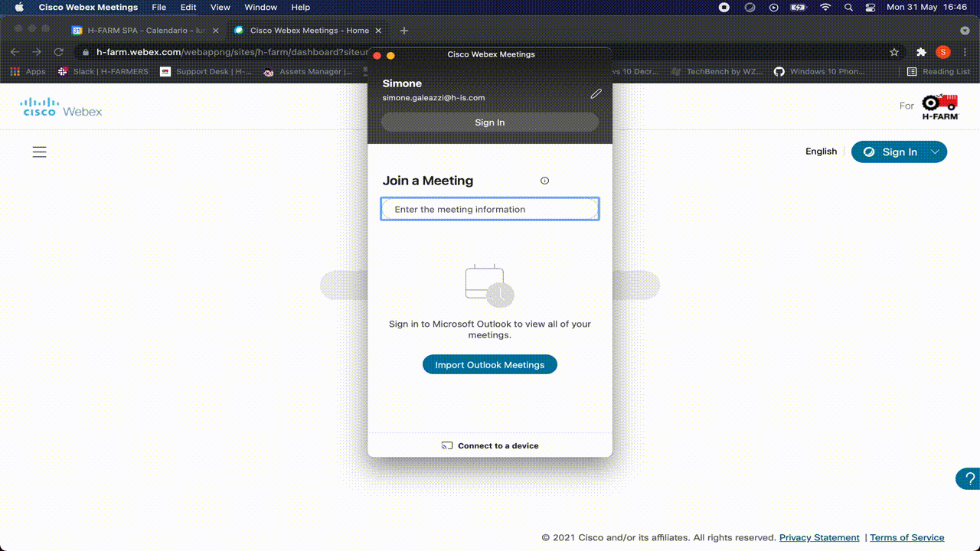Open the Help menu
This screenshot has height=551, width=980.
(301, 7)
